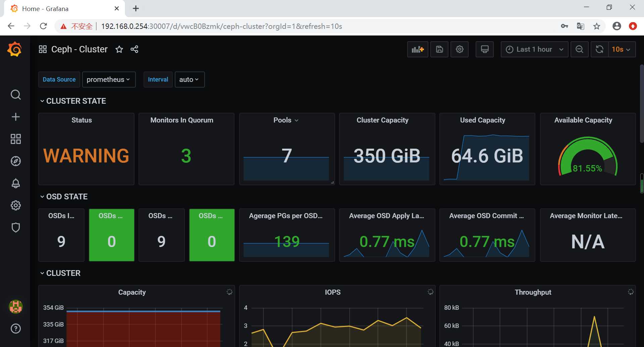644x347 pixels.
Task: Open dashboard grid icon beside title
Action: click(x=43, y=49)
